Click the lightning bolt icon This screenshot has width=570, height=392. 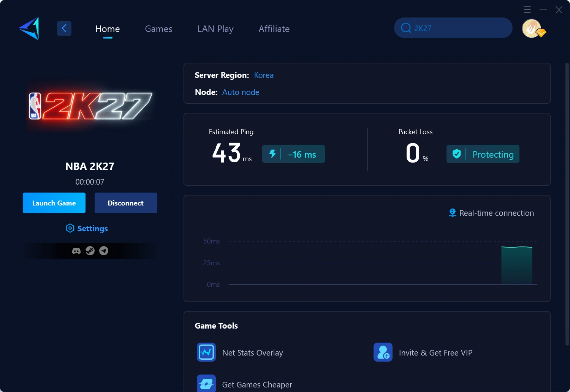pyautogui.click(x=272, y=154)
